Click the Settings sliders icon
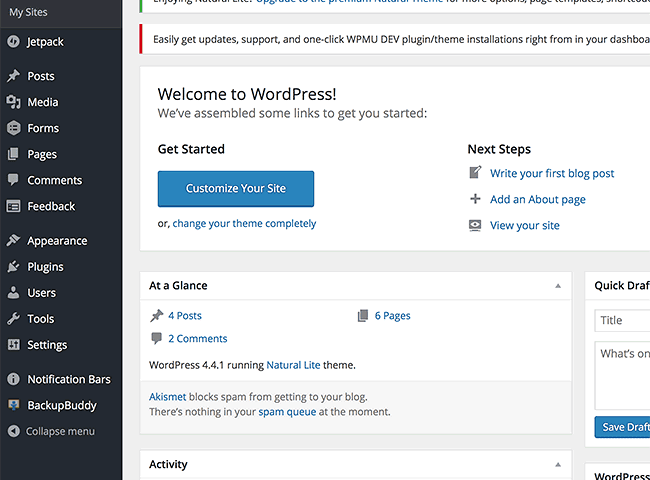This screenshot has width=650, height=480. click(x=13, y=344)
